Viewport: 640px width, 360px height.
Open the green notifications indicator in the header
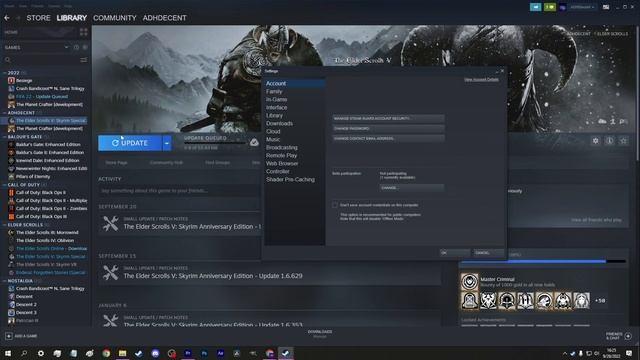pos(550,7)
